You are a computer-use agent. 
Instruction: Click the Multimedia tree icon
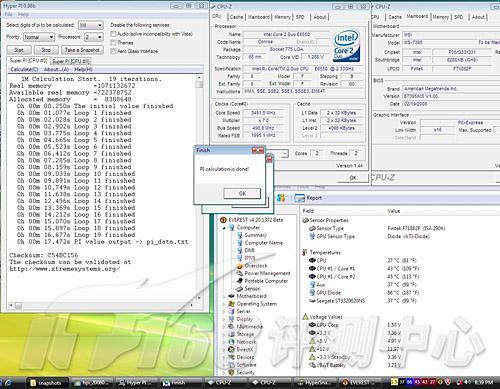click(x=231, y=327)
